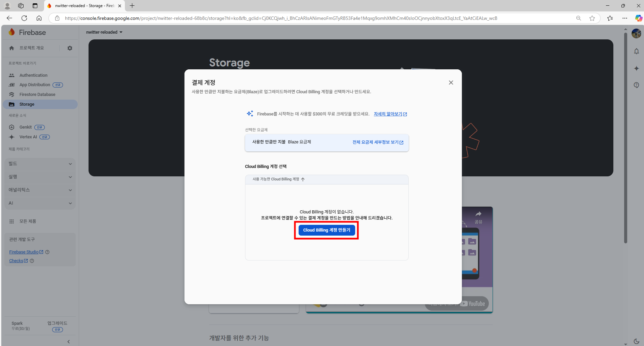Expand the 빌드 category
This screenshot has height=346, width=644.
coord(40,164)
